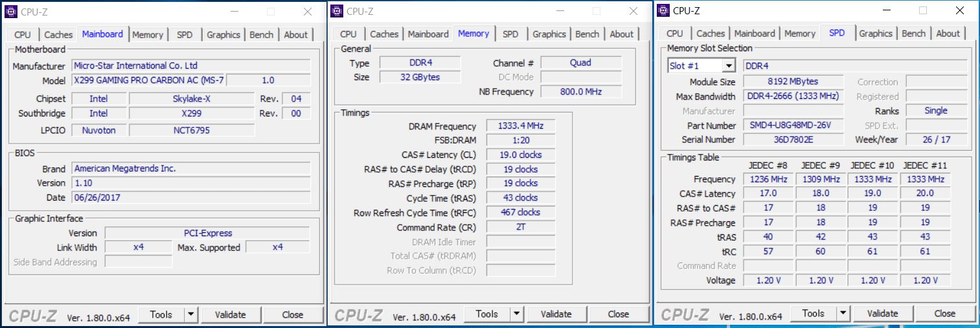Click NB Frequency value 800.0 MHz
Viewport: 980px width, 328px height.
[581, 92]
